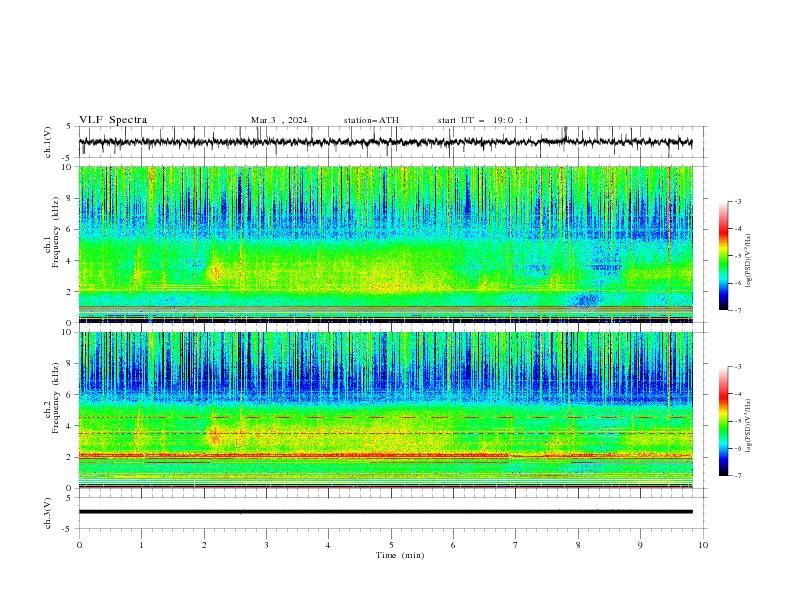Click time-axis tick label "3"
Screen dimensions: 792x612
click(266, 545)
